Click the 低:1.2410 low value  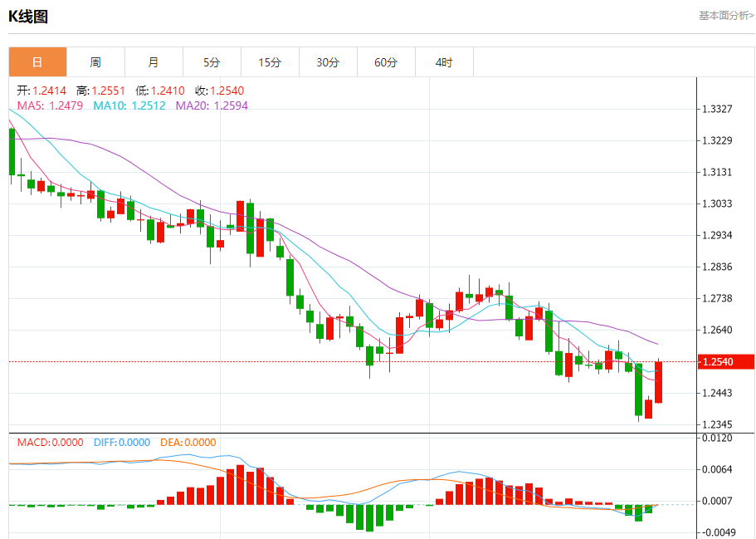click(160, 91)
